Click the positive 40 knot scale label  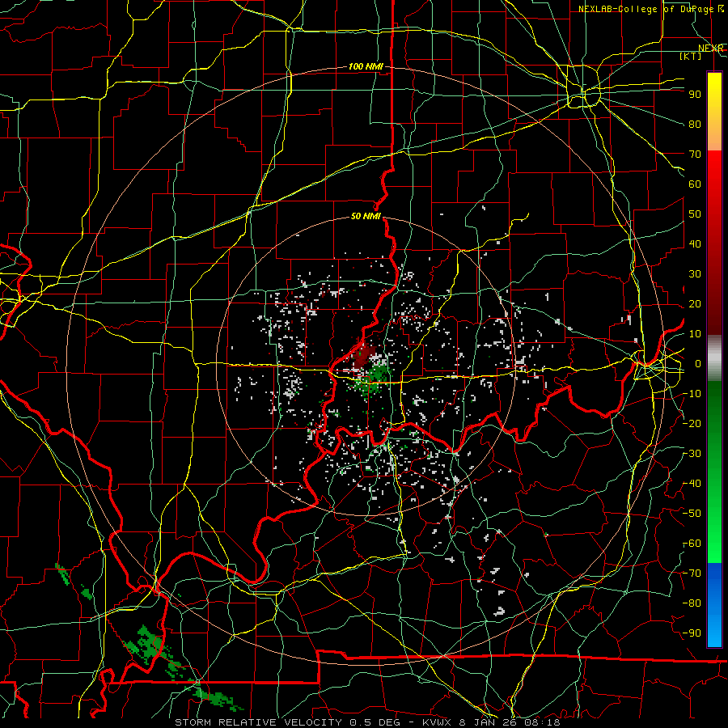click(x=695, y=244)
